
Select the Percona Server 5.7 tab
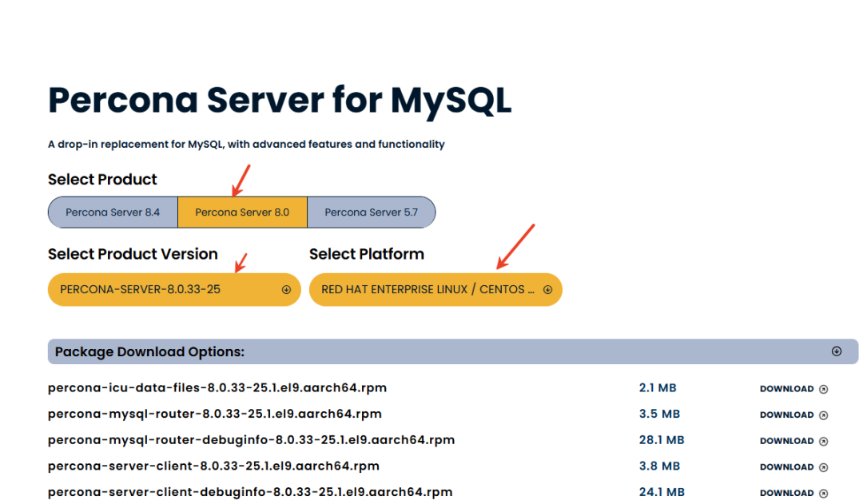[x=372, y=212]
